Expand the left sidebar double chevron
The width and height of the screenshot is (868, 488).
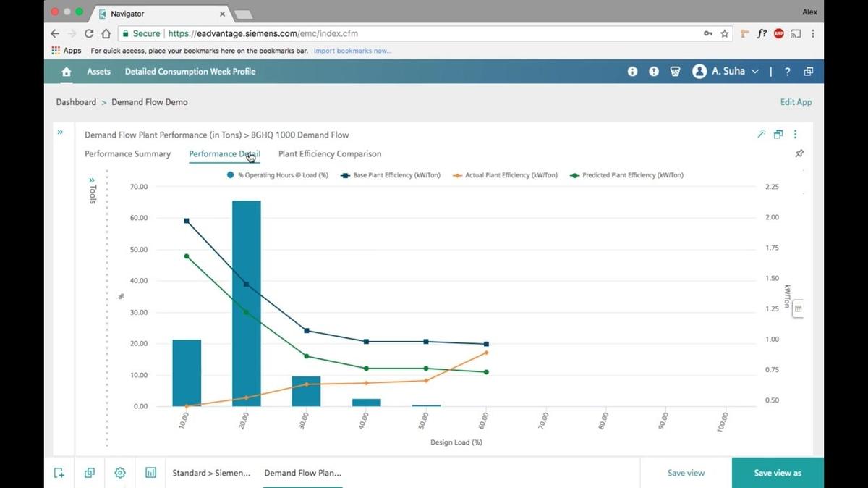point(60,132)
